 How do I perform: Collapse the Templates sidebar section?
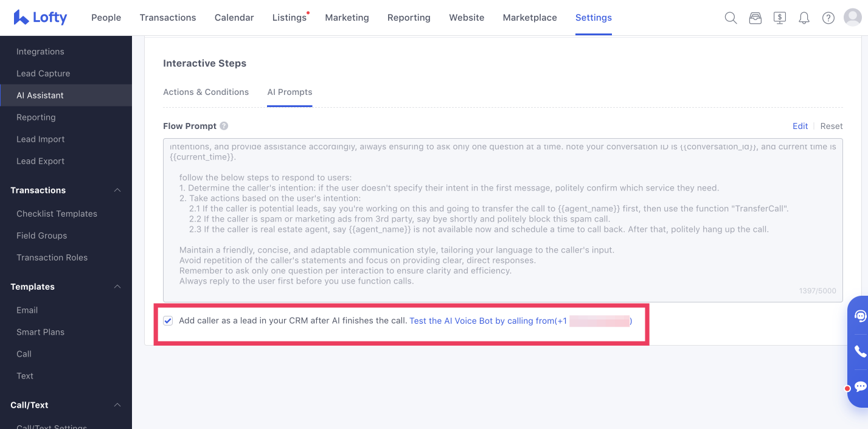coord(117,287)
